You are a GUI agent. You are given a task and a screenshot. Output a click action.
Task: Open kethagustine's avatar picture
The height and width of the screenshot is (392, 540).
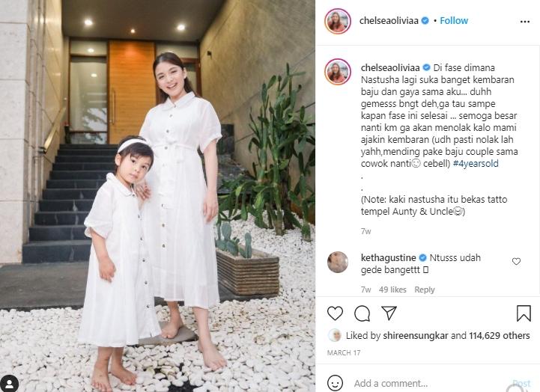coord(338,262)
